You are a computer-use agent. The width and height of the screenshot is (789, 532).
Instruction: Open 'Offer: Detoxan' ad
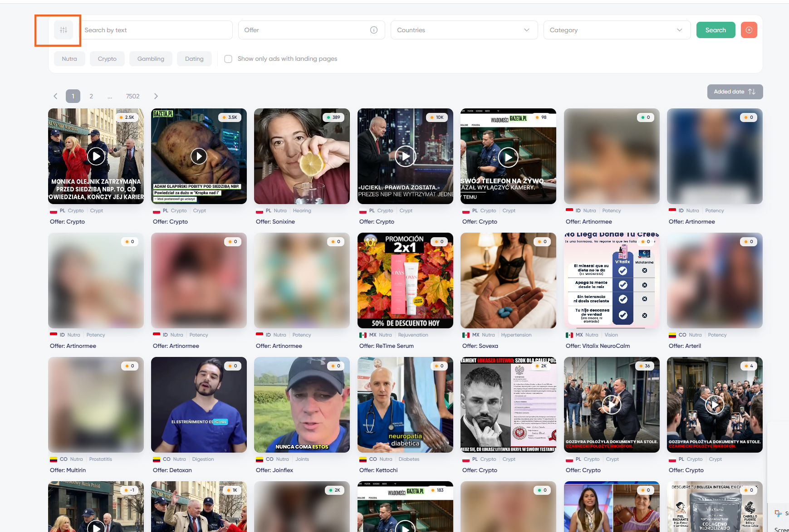pos(172,470)
